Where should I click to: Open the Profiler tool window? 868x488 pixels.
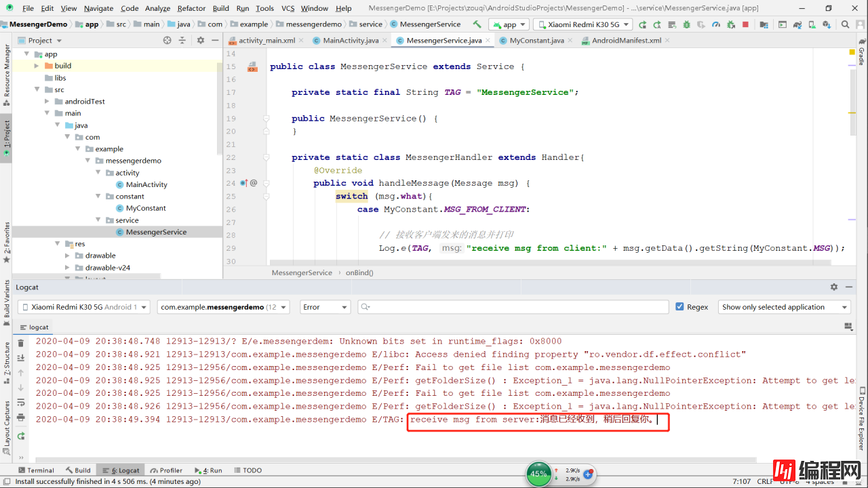[x=165, y=470]
